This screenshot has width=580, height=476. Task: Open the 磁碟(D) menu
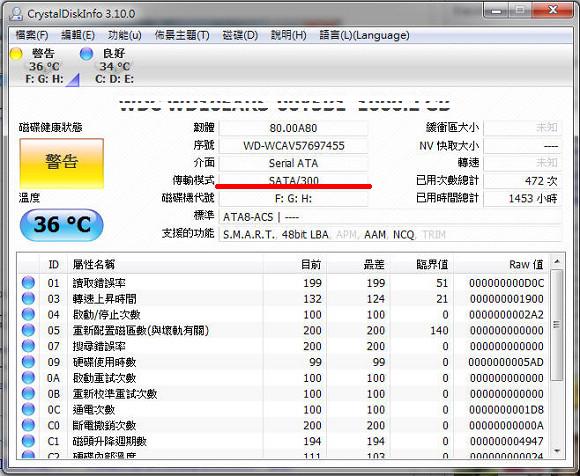tap(240, 36)
